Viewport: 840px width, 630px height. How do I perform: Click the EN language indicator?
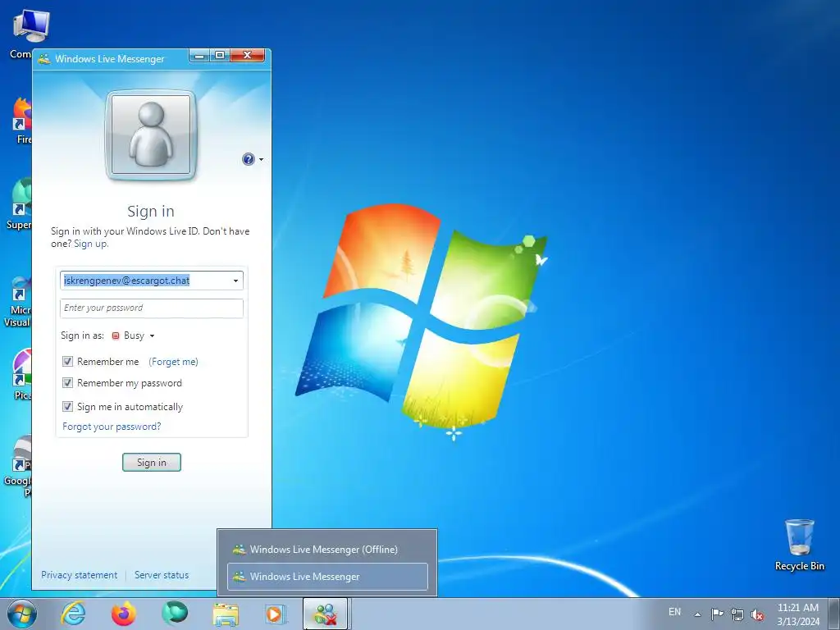(x=674, y=612)
